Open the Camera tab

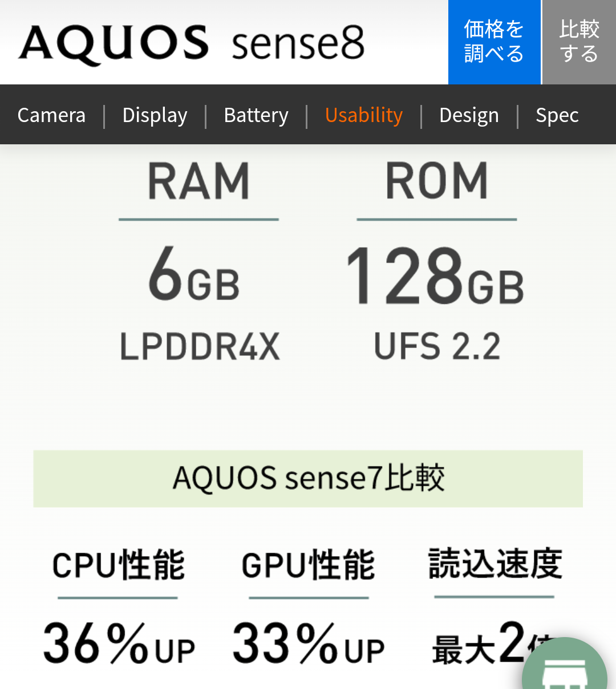pos(51,115)
